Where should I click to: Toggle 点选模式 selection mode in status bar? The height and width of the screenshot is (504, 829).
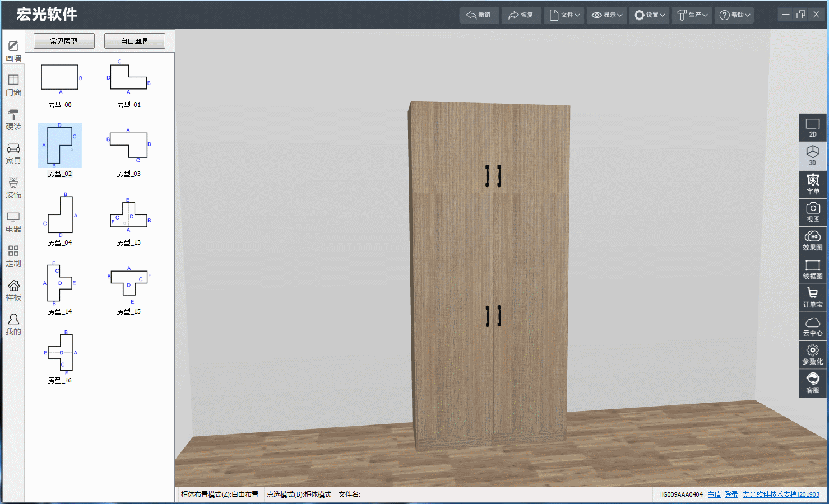(x=299, y=494)
